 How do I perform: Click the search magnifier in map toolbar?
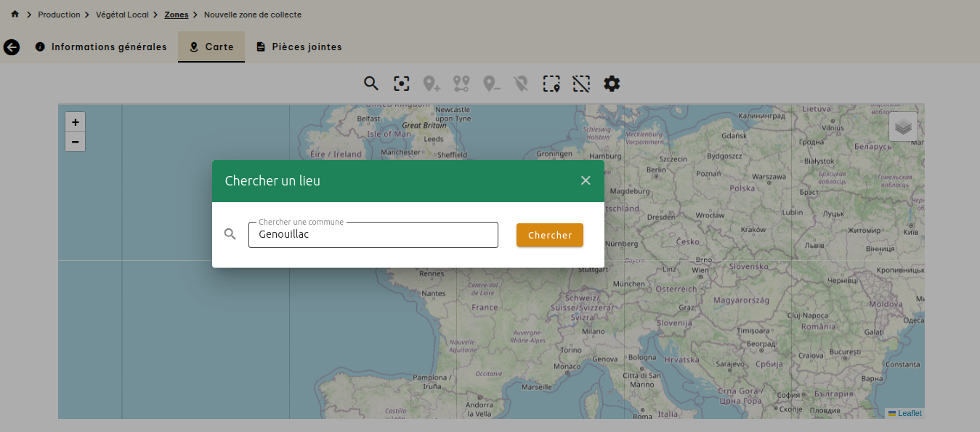point(371,84)
